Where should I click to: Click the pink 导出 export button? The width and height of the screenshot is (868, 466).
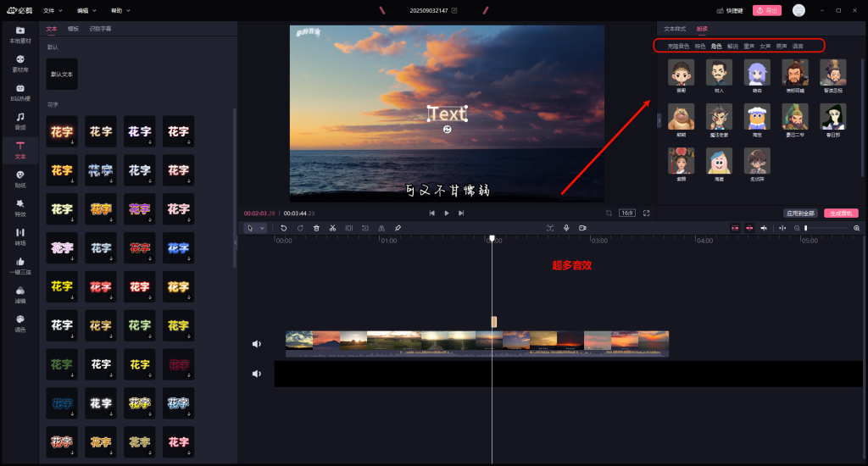click(x=766, y=10)
